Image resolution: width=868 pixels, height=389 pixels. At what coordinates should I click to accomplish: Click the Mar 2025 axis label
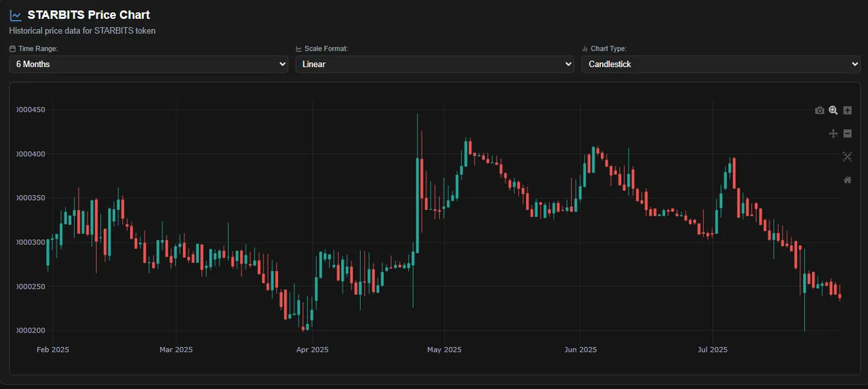point(176,350)
